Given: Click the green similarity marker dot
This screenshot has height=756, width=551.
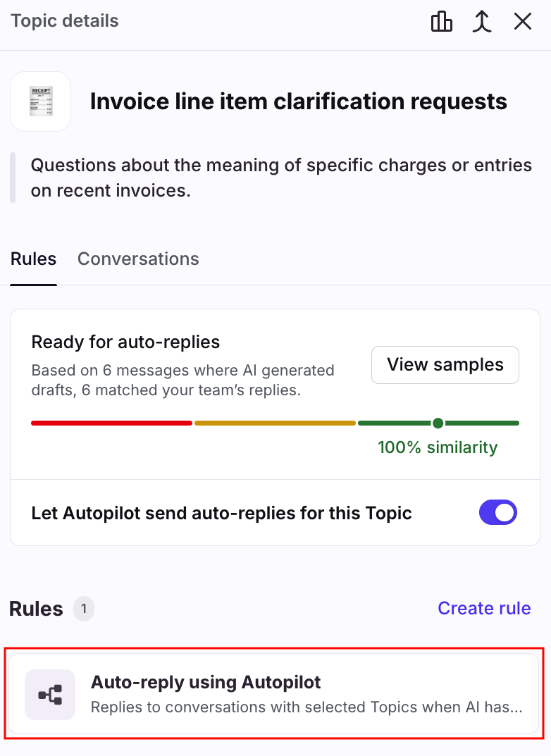Looking at the screenshot, I should click(438, 423).
